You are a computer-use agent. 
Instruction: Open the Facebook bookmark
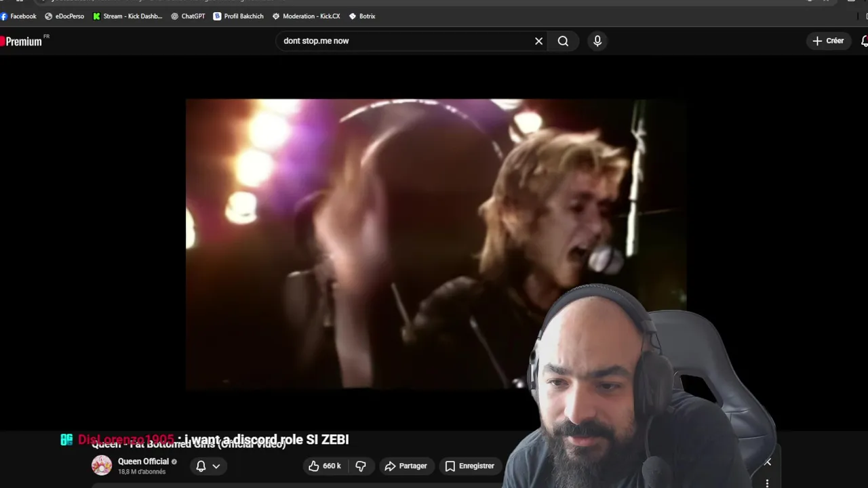pyautogui.click(x=19, y=16)
